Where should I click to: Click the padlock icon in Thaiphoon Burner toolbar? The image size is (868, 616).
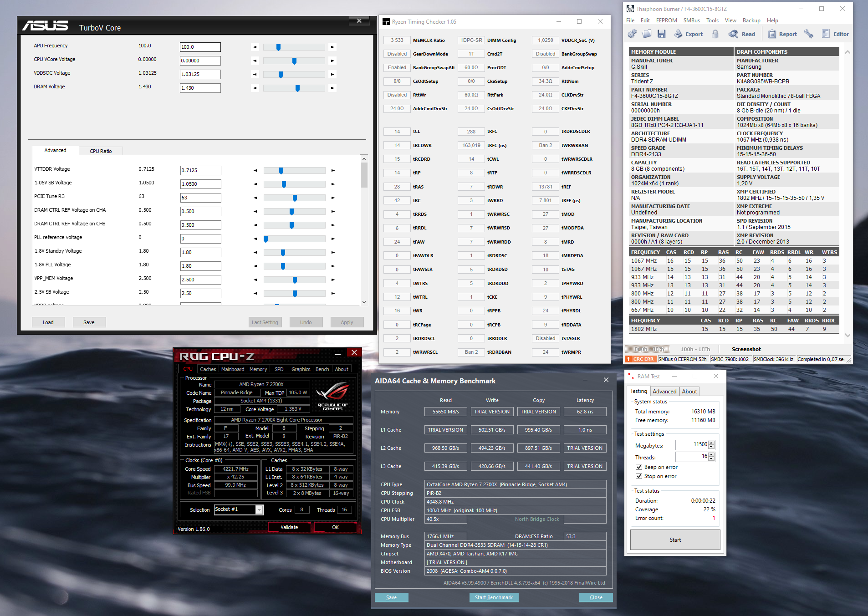[715, 34]
